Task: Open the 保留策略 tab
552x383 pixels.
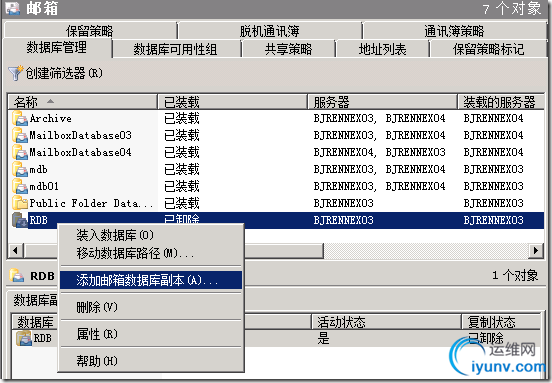Action: [x=90, y=31]
